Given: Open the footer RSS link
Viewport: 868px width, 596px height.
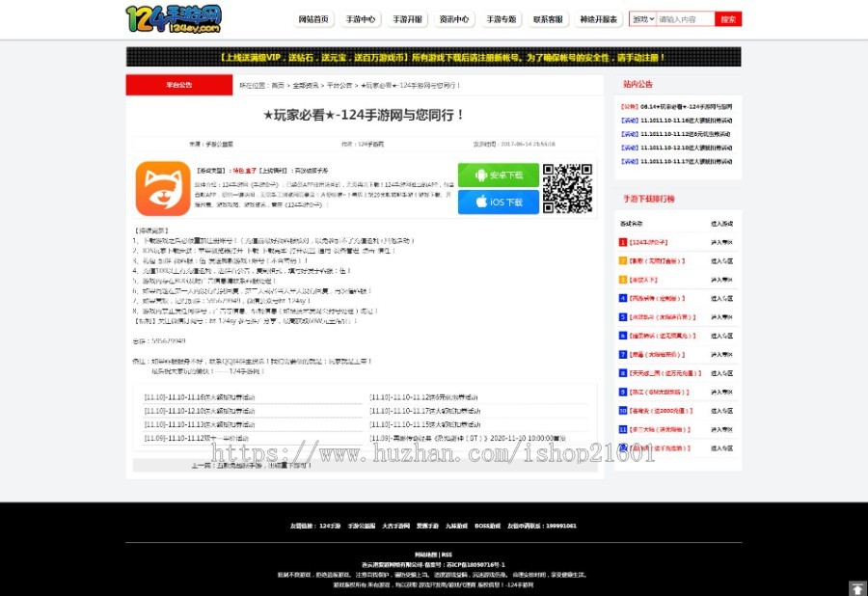Looking at the screenshot, I should pos(447,555).
